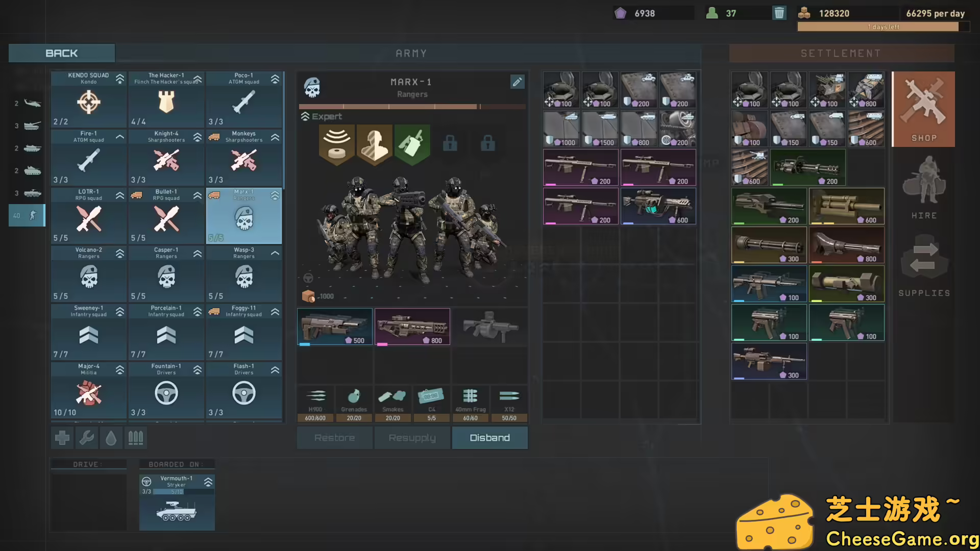Expand rank chevron on Wasp-3 Rangers card
980x551 pixels.
(275, 253)
